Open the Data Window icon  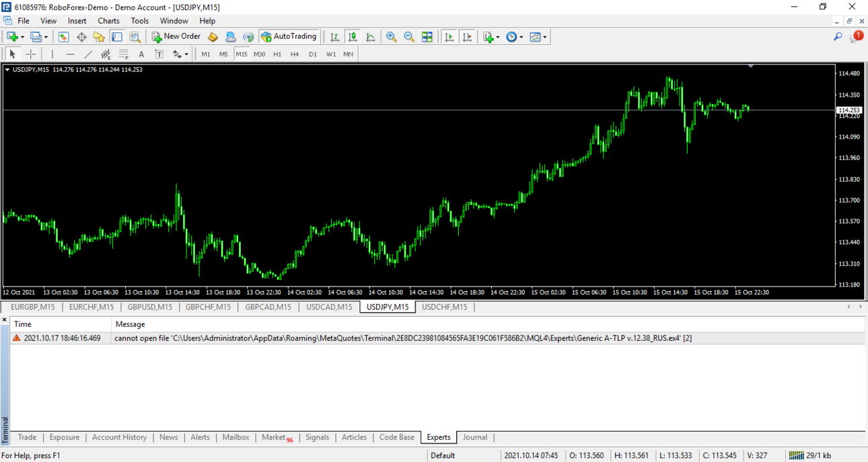point(81,37)
